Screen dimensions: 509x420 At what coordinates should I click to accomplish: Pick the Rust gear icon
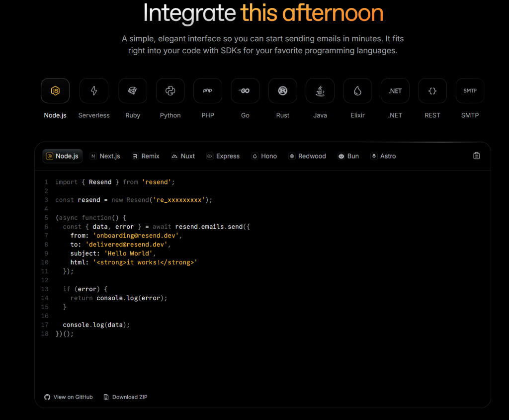pyautogui.click(x=283, y=90)
